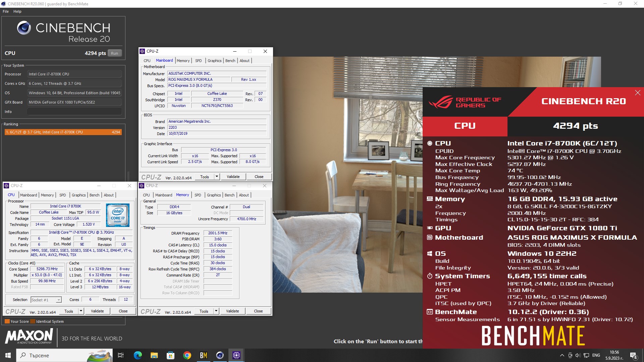Click Validate in the Memory CPU-Z window
The height and width of the screenshot is (362, 644).
point(232,311)
